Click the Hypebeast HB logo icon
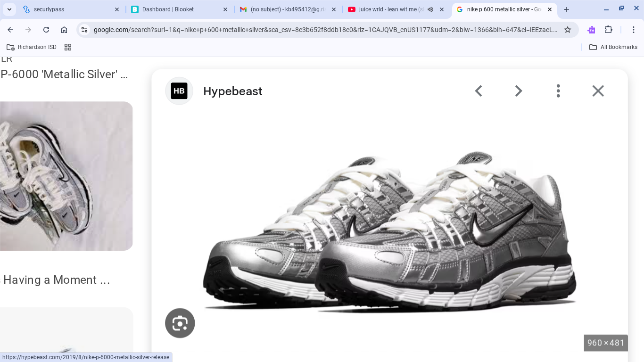Viewport: 644px width, 362px height. [x=179, y=91]
